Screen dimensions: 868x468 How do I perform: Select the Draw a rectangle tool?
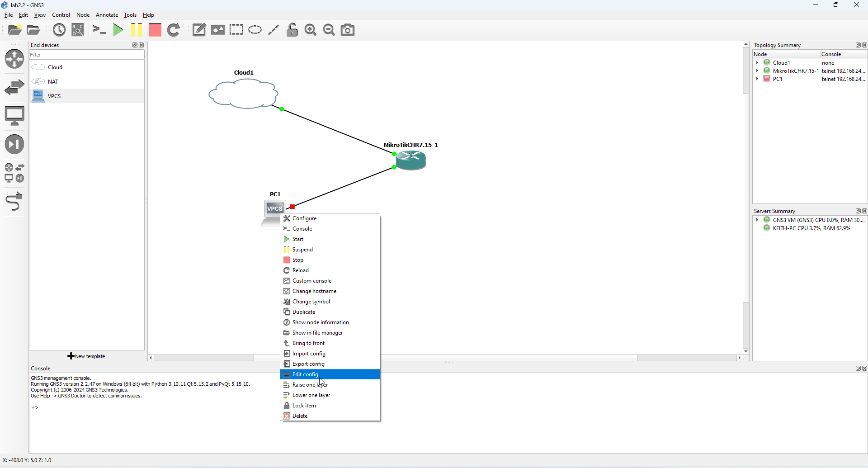(236, 30)
